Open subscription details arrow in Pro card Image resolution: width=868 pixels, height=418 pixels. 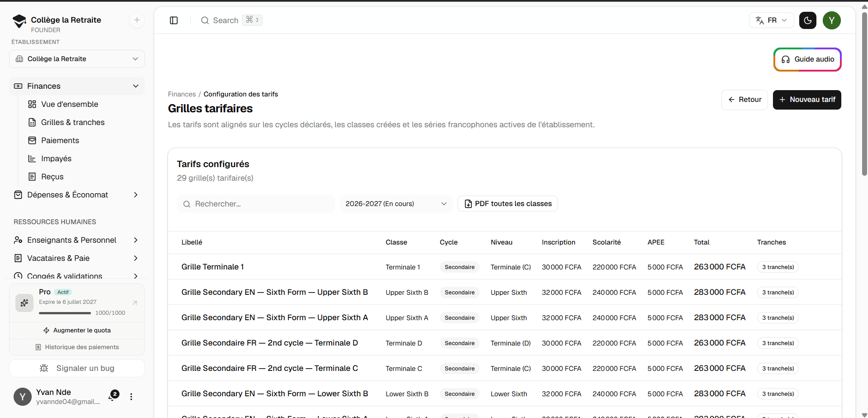135,303
